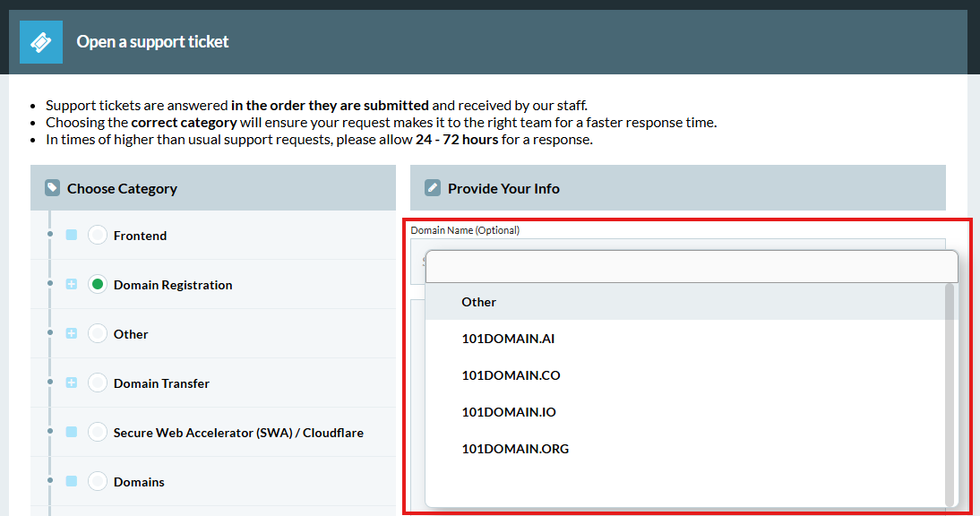
Task: Click the tag icon on Choose Category header
Action: pyautogui.click(x=53, y=187)
